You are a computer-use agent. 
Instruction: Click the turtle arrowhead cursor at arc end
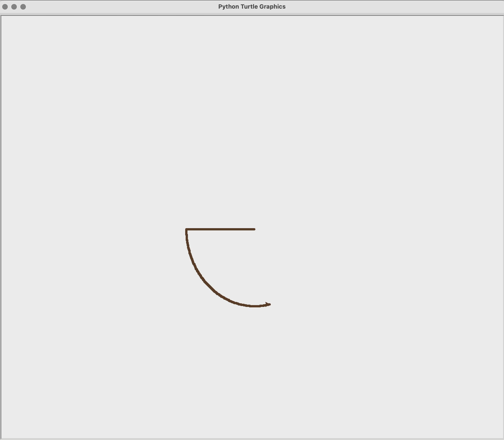click(268, 305)
